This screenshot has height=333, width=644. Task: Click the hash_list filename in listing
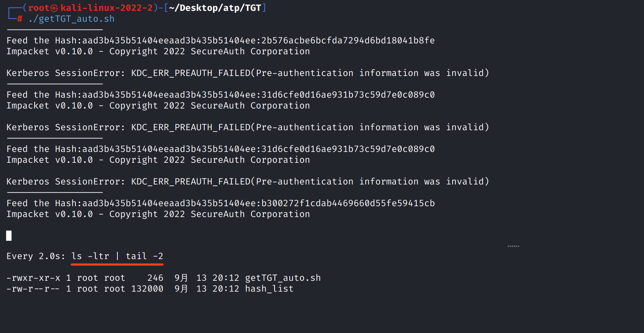[x=269, y=289]
